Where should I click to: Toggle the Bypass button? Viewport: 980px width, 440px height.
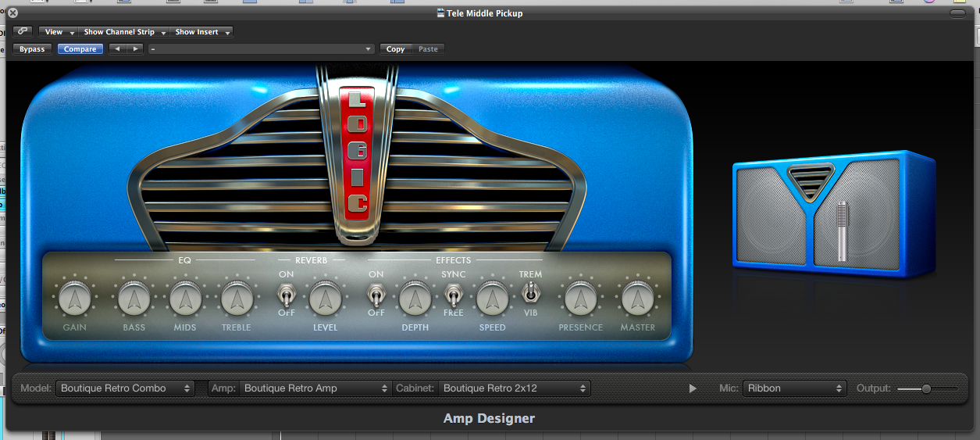click(32, 49)
